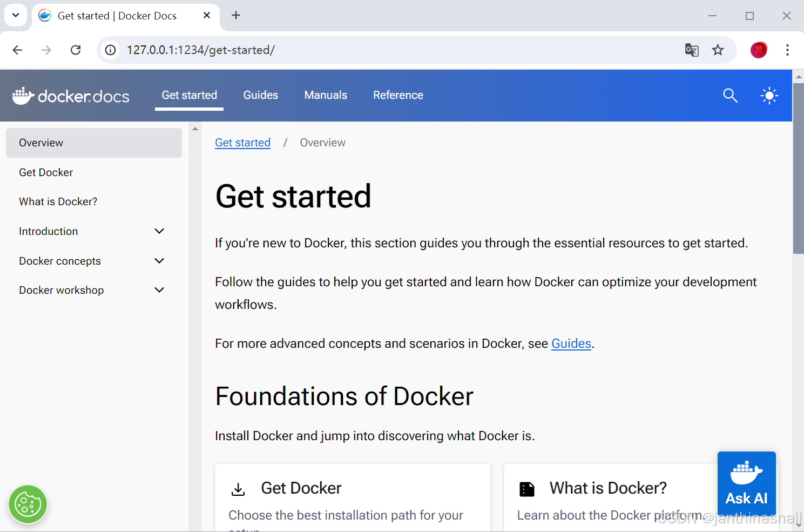Click the Docker Docs logo
This screenshot has width=804, height=532.
[x=71, y=96]
